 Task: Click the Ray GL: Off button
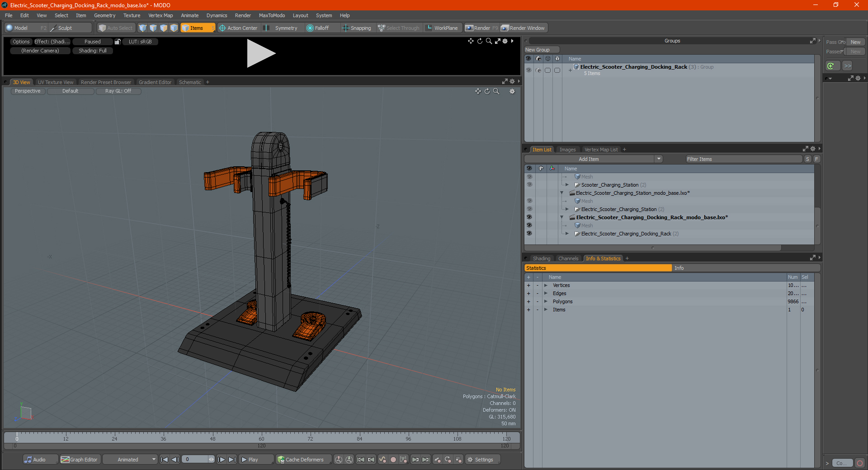click(x=118, y=91)
